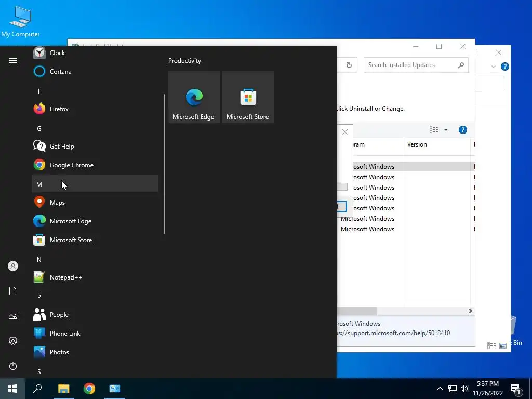The width and height of the screenshot is (532, 399).
Task: Sort by the Version column header
Action: click(436, 144)
